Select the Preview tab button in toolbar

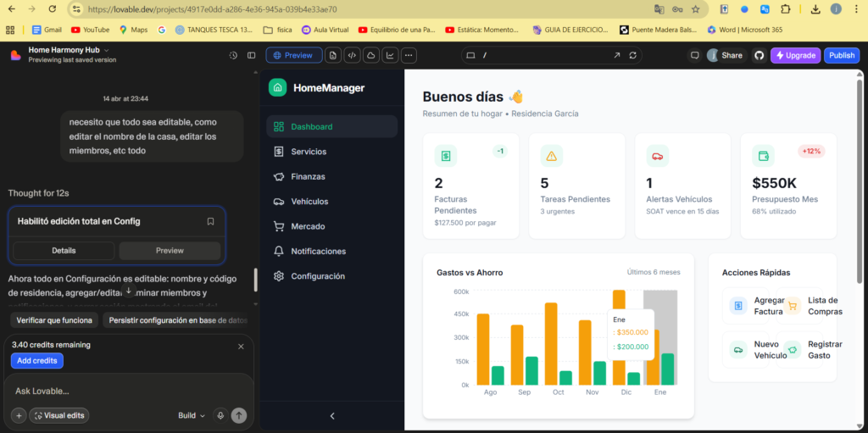[x=294, y=55]
